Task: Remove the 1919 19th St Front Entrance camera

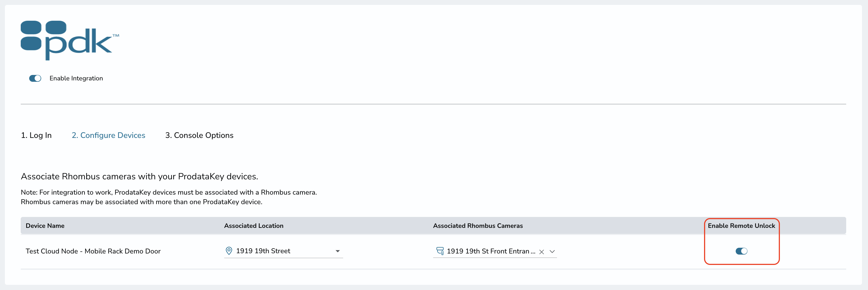Action: click(x=541, y=252)
